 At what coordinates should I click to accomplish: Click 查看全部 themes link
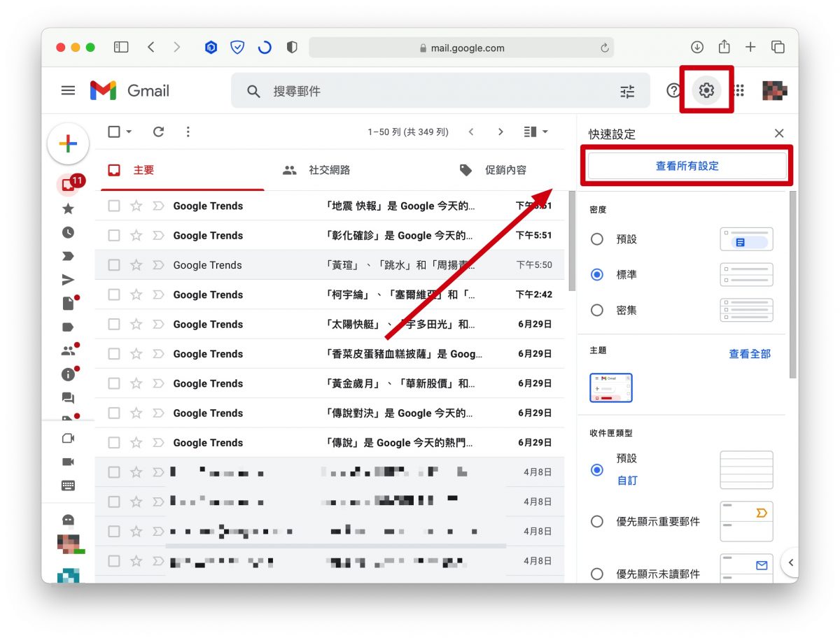750,354
